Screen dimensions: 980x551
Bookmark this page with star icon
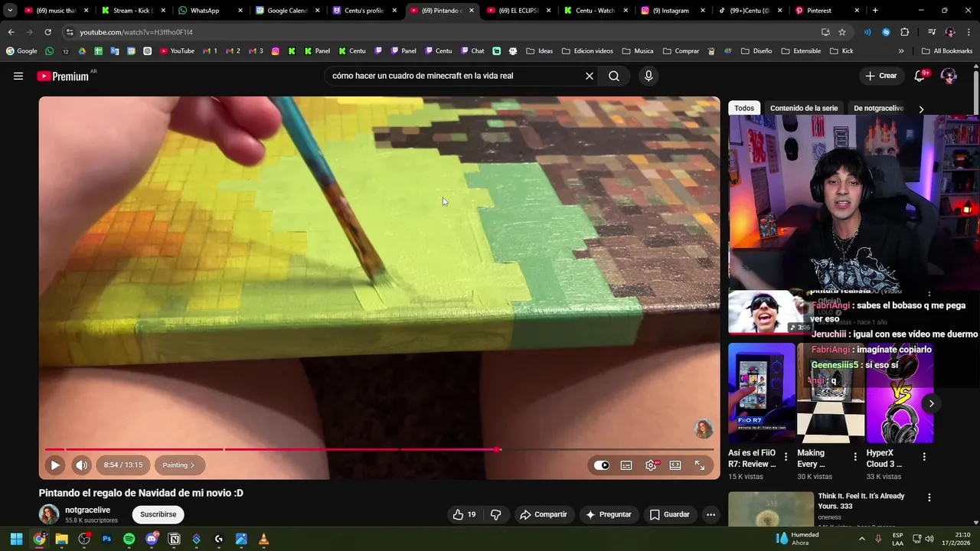[842, 32]
